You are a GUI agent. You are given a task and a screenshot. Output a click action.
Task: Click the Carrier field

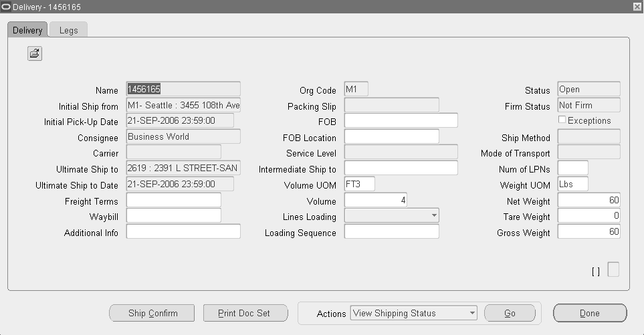pyautogui.click(x=174, y=152)
